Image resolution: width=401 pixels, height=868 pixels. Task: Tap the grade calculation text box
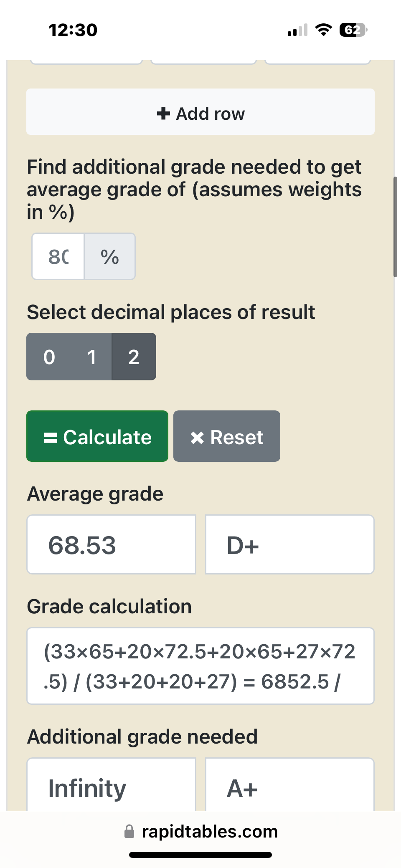tap(200, 666)
